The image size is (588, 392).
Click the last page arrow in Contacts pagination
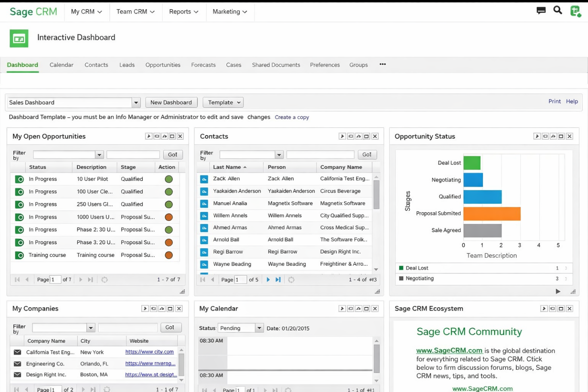coord(278,280)
